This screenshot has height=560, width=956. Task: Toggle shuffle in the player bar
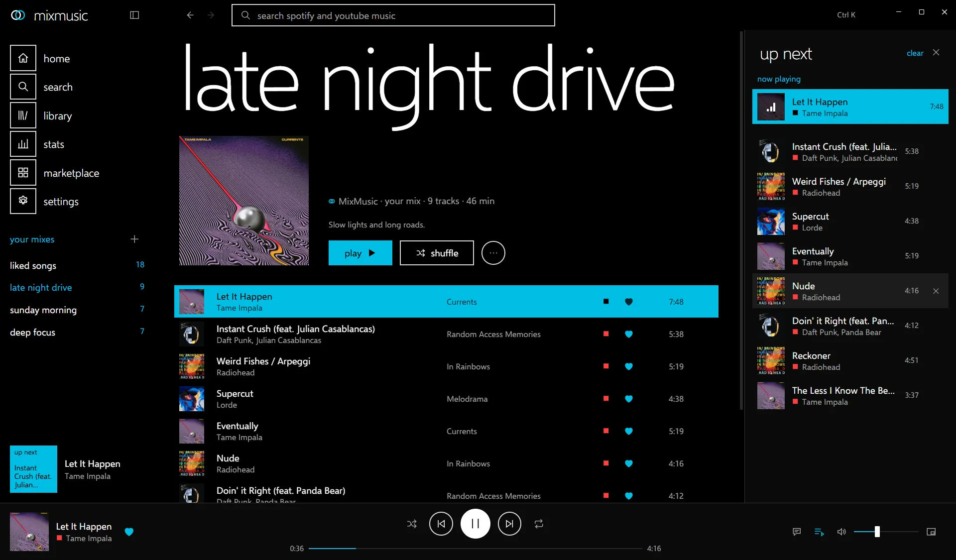412,524
